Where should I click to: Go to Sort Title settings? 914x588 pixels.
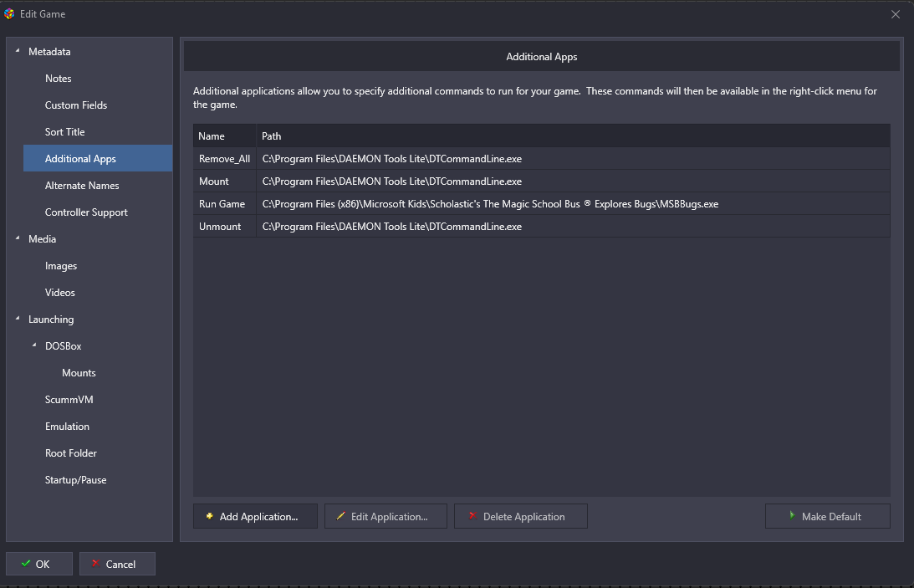(64, 132)
